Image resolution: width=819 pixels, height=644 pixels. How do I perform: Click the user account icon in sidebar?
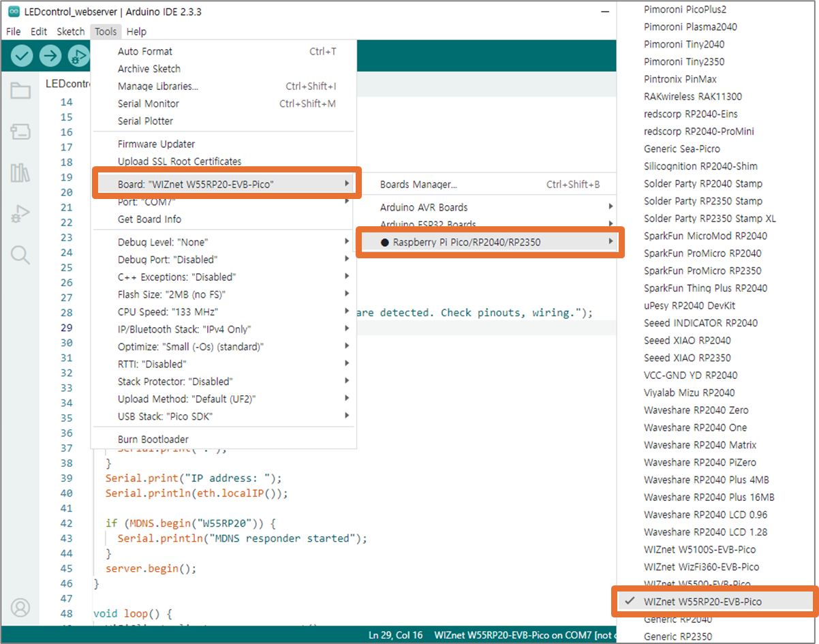(20, 607)
